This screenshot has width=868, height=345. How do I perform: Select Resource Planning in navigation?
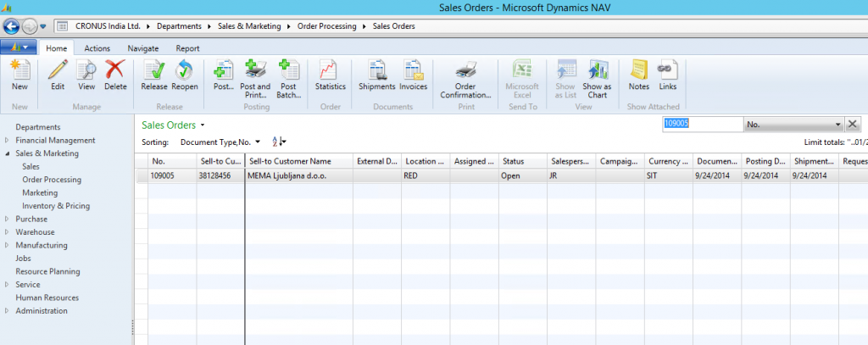coord(47,272)
